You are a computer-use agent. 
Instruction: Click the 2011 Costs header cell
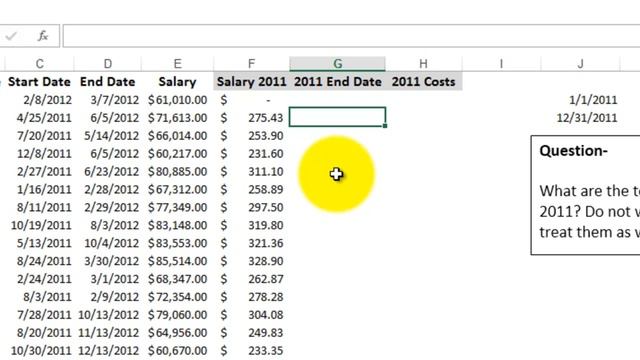423,82
